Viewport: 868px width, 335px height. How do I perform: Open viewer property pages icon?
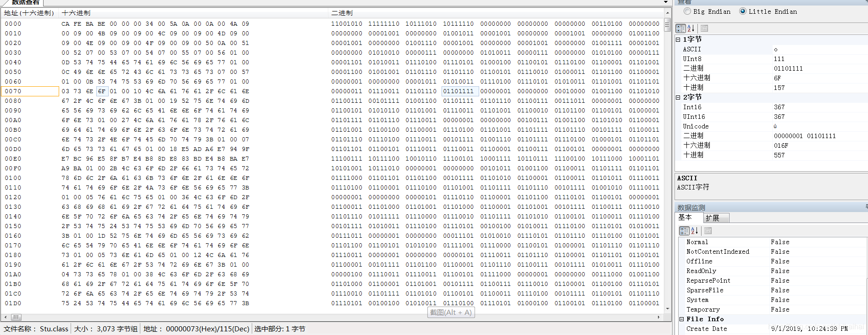click(704, 28)
